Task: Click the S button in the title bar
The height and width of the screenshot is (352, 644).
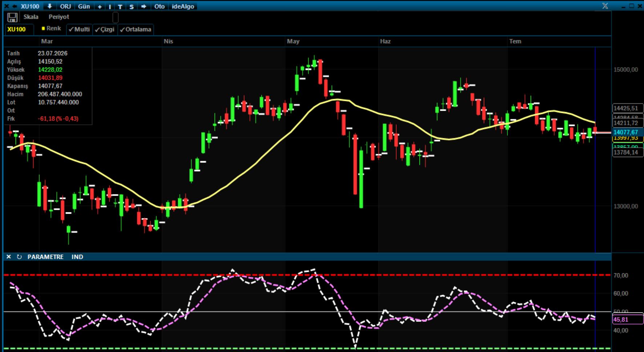Action: click(131, 7)
